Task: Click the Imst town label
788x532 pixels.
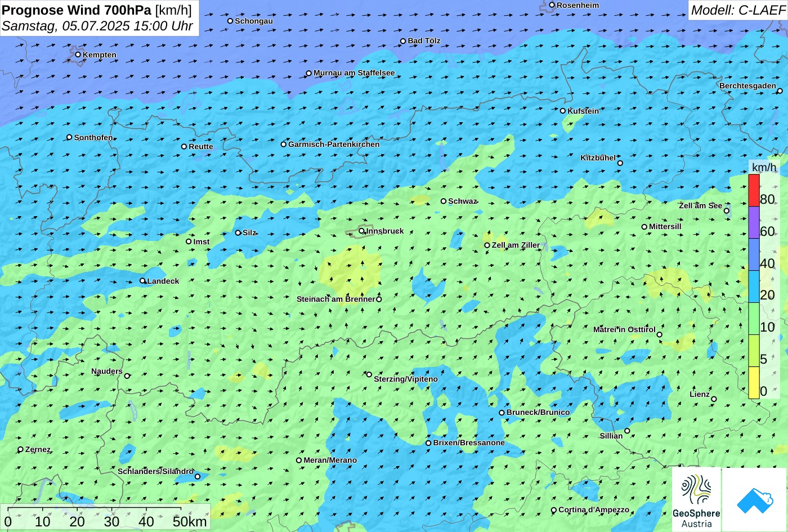Action: coord(202,242)
